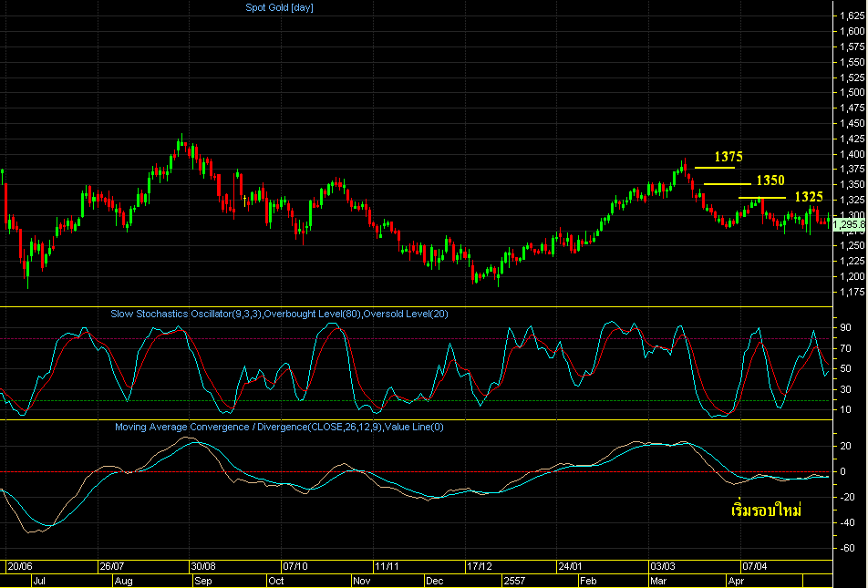The width and height of the screenshot is (868, 588).
Task: Select the 30/08 date marker
Action: pos(201,566)
